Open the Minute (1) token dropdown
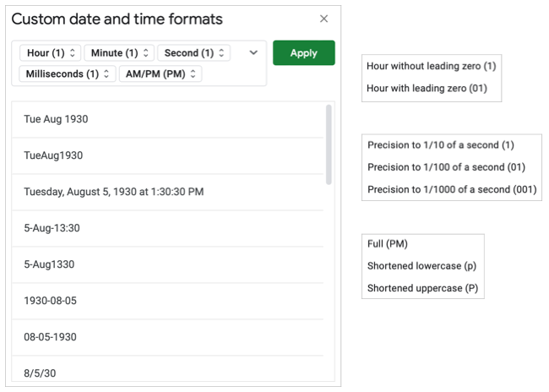This screenshot has height=392, width=549. [119, 53]
